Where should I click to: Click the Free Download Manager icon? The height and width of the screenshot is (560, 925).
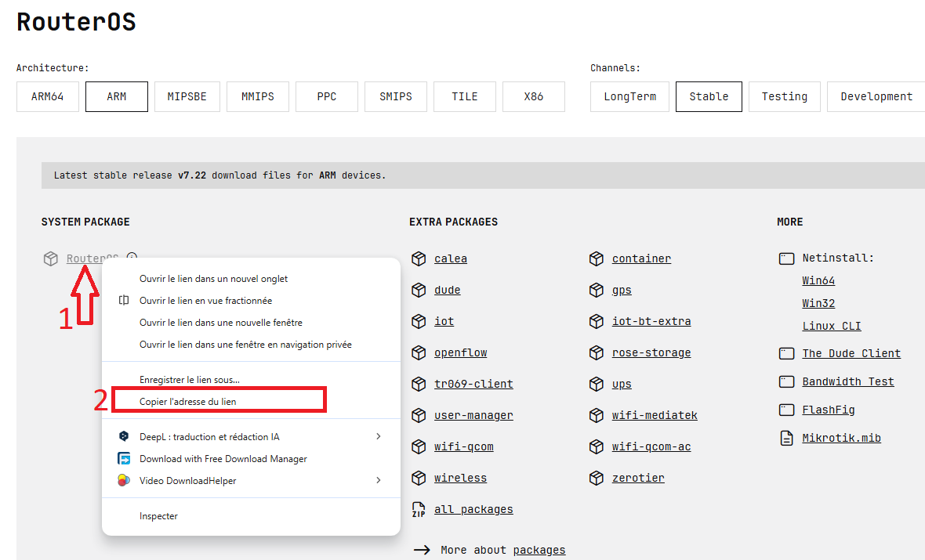124,459
